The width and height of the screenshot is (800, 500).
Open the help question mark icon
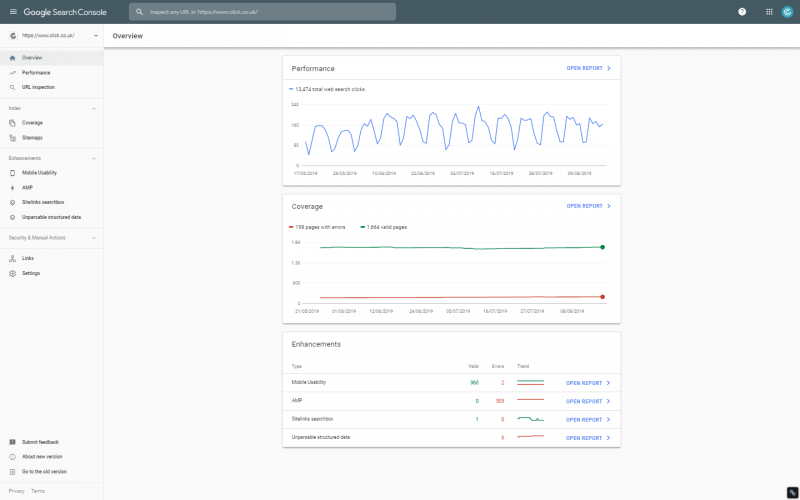(x=742, y=12)
